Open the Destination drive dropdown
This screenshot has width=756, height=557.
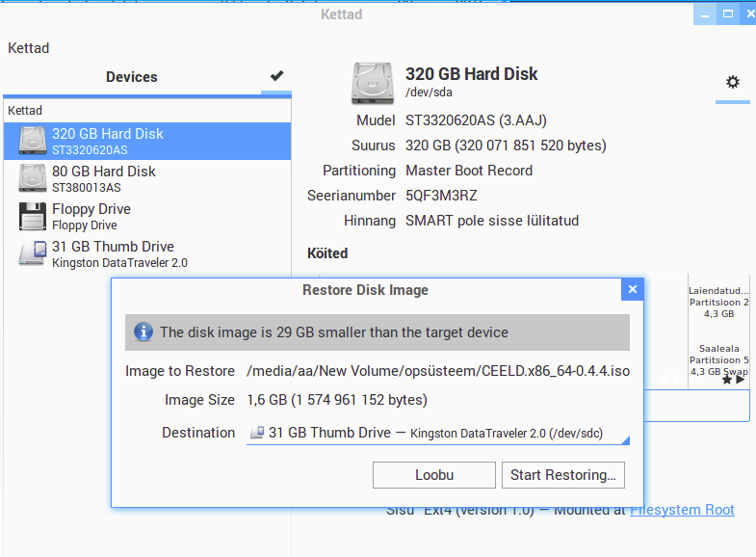click(438, 434)
